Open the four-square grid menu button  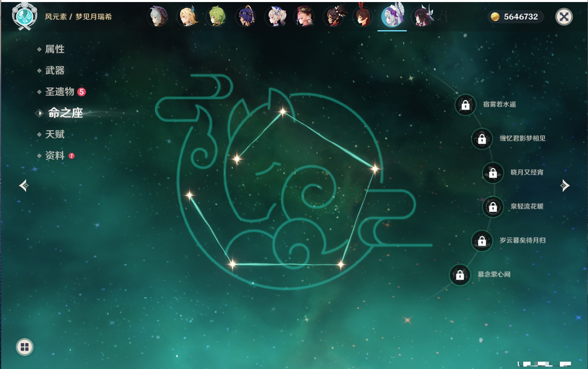[24, 347]
